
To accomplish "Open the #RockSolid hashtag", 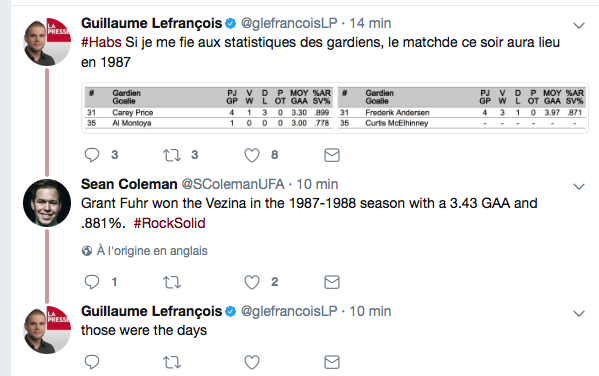I will pyautogui.click(x=169, y=223).
